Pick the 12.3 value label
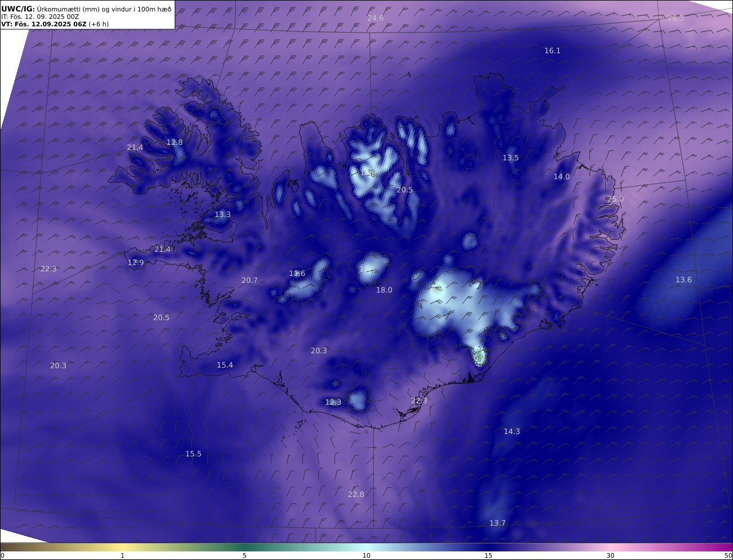 [x=333, y=403]
